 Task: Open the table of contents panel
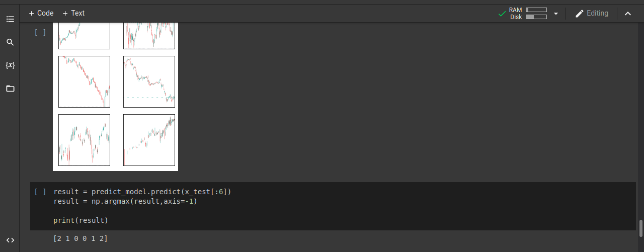pyautogui.click(x=10, y=19)
